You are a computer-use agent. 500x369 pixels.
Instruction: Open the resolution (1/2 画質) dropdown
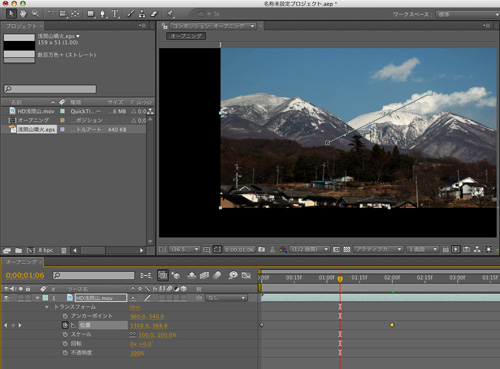pos(309,249)
